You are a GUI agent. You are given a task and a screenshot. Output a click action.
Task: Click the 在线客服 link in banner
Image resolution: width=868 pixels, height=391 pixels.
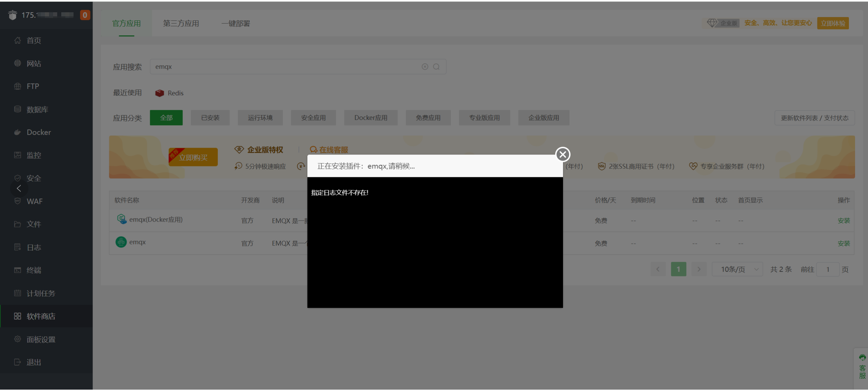click(x=329, y=150)
